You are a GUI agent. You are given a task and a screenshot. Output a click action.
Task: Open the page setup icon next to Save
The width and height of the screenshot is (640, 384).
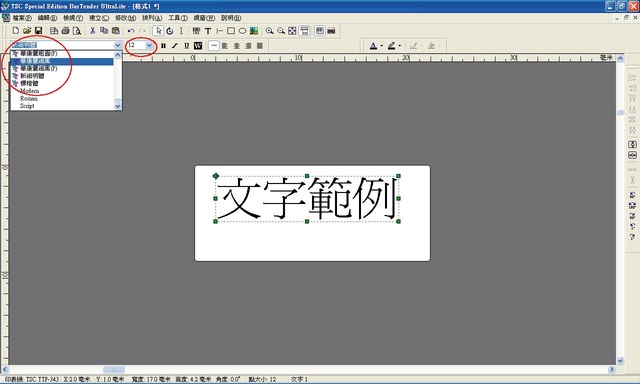pyautogui.click(x=54, y=31)
